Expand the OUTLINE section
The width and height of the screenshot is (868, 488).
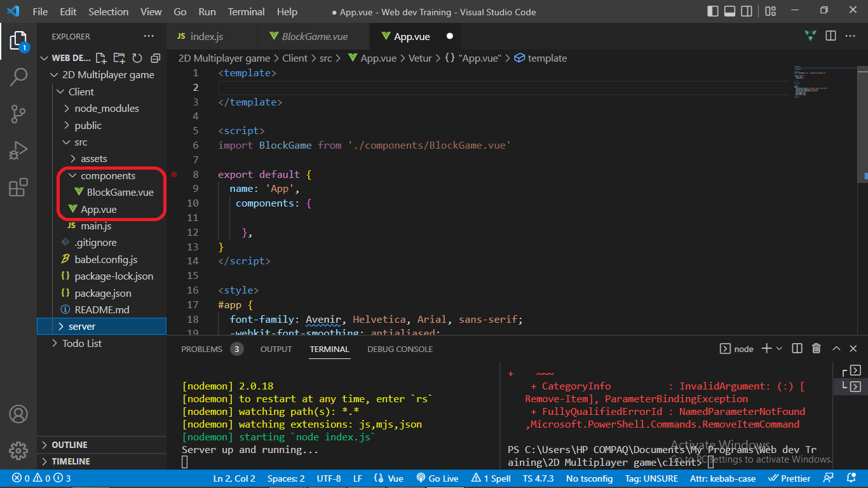pos(102,445)
